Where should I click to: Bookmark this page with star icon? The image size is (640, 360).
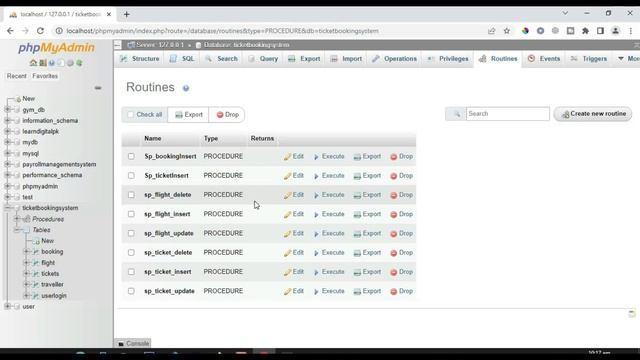(x=507, y=31)
